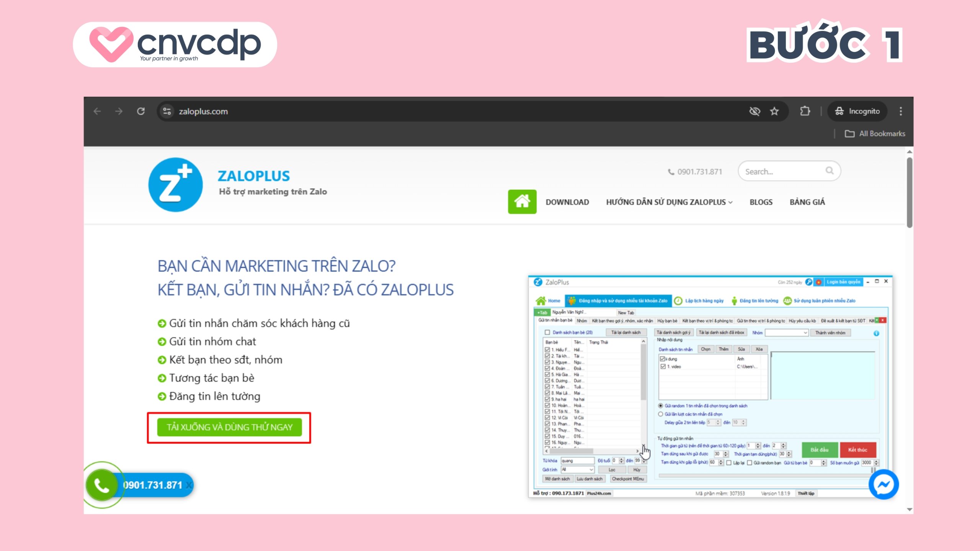980x551 pixels.
Task: Click the Đăng tin lên tường person icon
Action: click(x=734, y=301)
